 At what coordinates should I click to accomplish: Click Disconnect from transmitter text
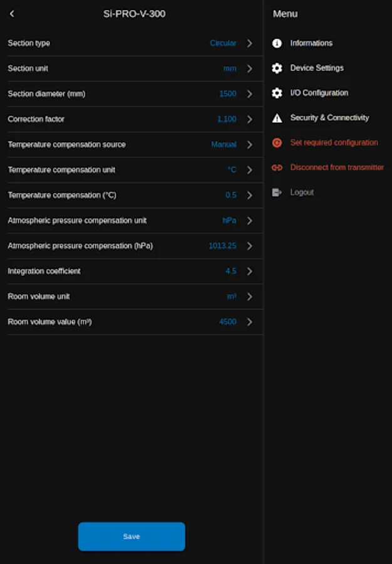tap(337, 168)
